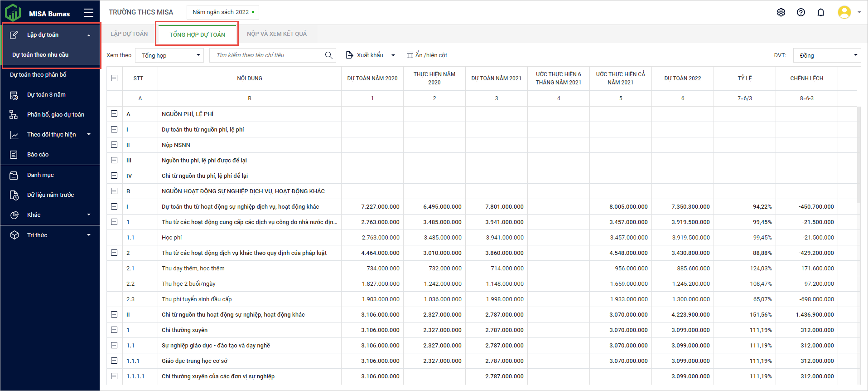868x391 pixels.
Task: Collapse all rows via header toggle
Action: click(x=114, y=78)
